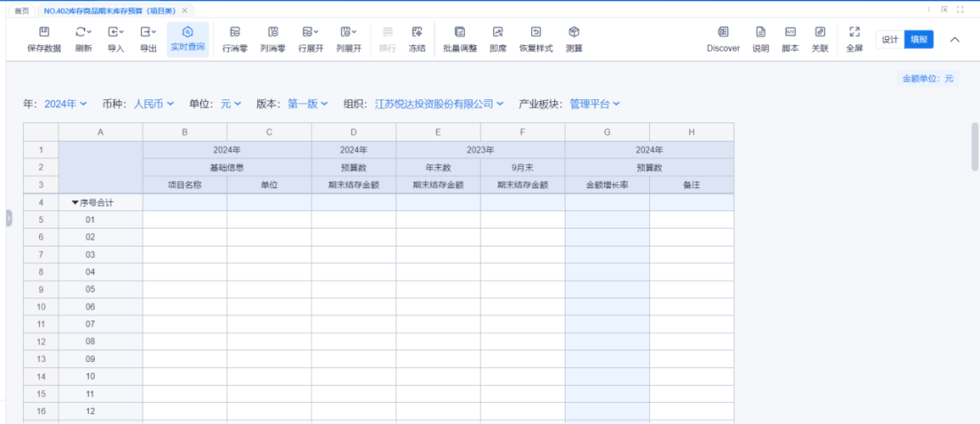Click the 保存数据 (Save Data) icon
This screenshot has height=424, width=980.
[x=43, y=39]
